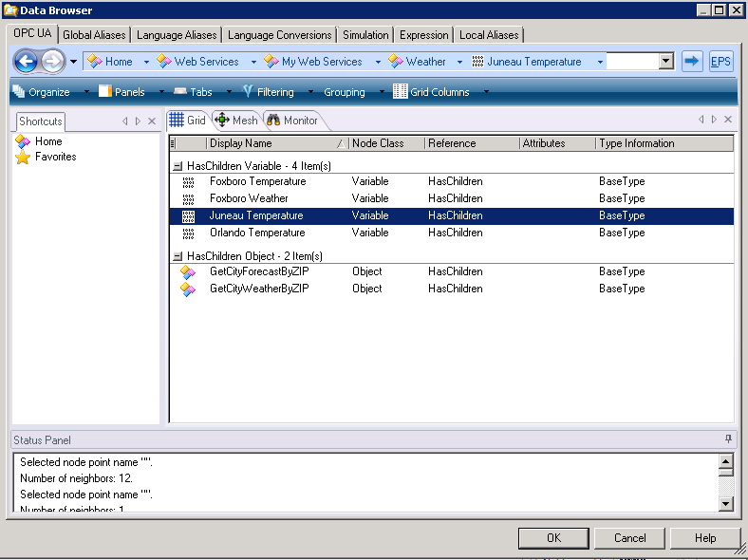Expand the Weather breadcrumb dropdown arrow
The height and width of the screenshot is (560, 748).
point(459,62)
